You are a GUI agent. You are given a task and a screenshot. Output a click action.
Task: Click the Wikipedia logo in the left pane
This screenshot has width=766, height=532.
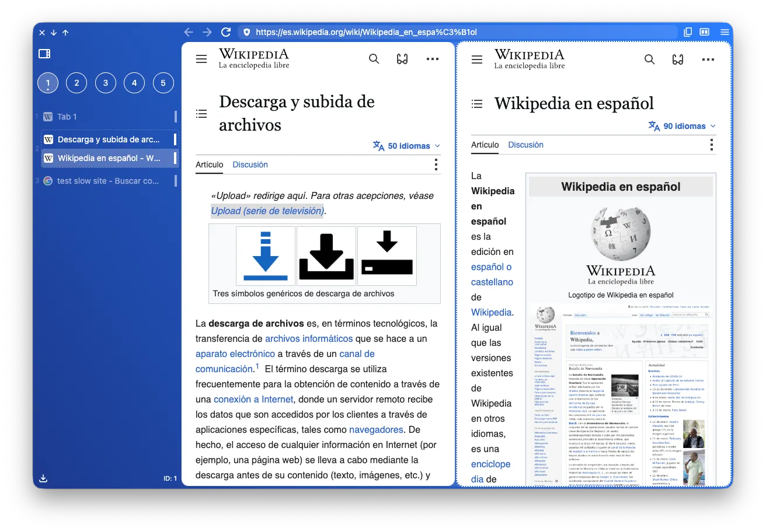tap(254, 58)
